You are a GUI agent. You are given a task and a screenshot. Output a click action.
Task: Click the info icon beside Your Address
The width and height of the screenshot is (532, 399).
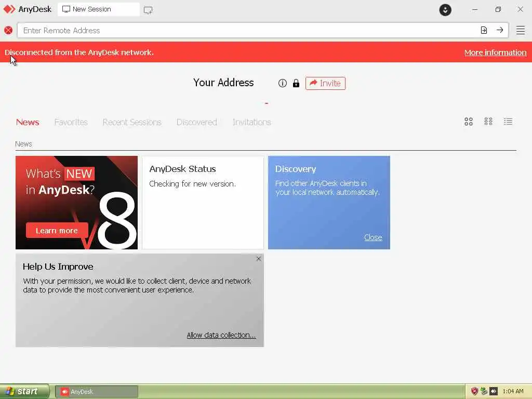(x=282, y=83)
